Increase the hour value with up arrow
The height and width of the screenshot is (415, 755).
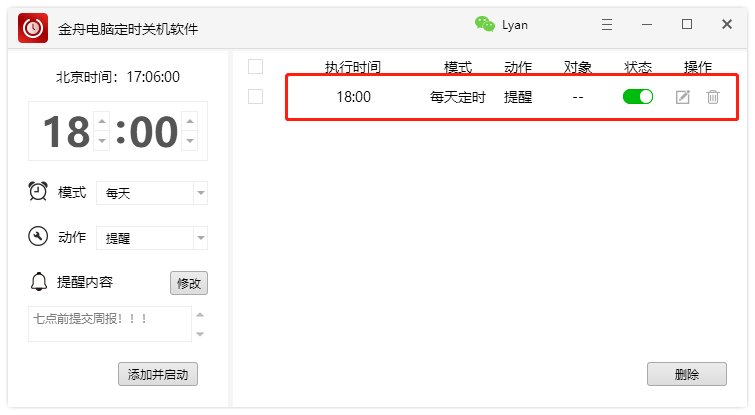click(102, 121)
